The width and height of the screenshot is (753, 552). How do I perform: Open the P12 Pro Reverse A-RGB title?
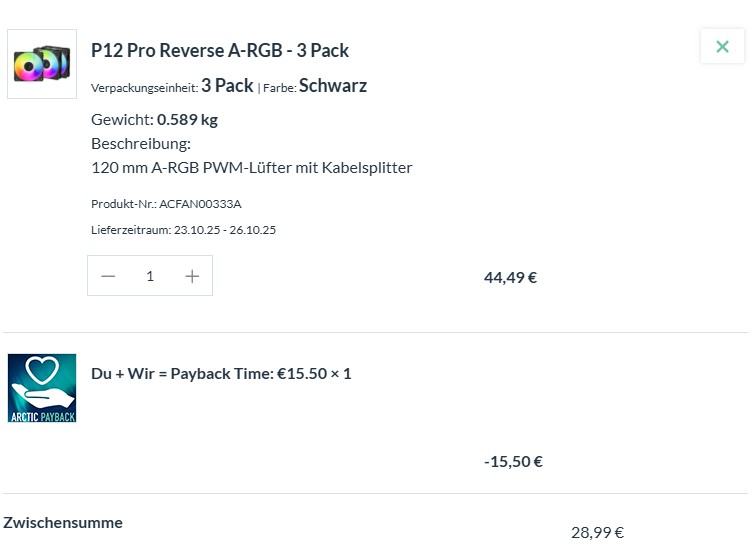220,50
